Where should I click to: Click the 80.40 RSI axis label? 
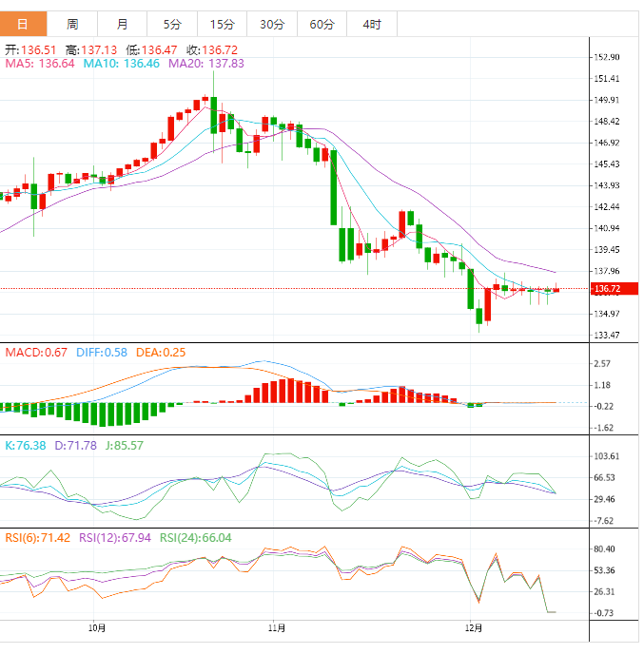tap(605, 549)
